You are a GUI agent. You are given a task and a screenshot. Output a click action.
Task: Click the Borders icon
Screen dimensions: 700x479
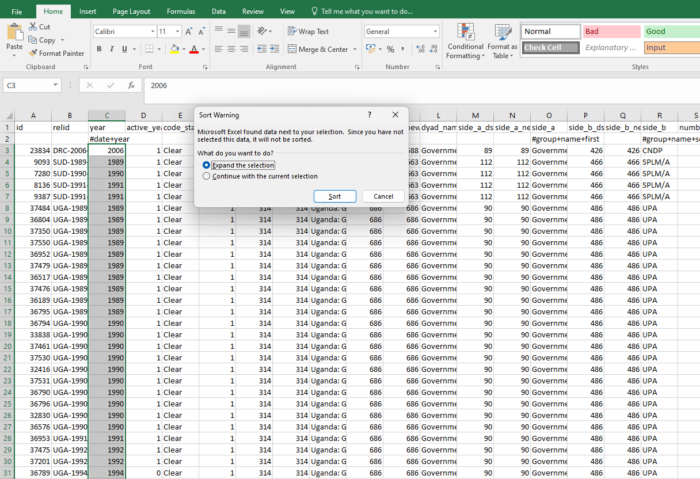[x=149, y=49]
